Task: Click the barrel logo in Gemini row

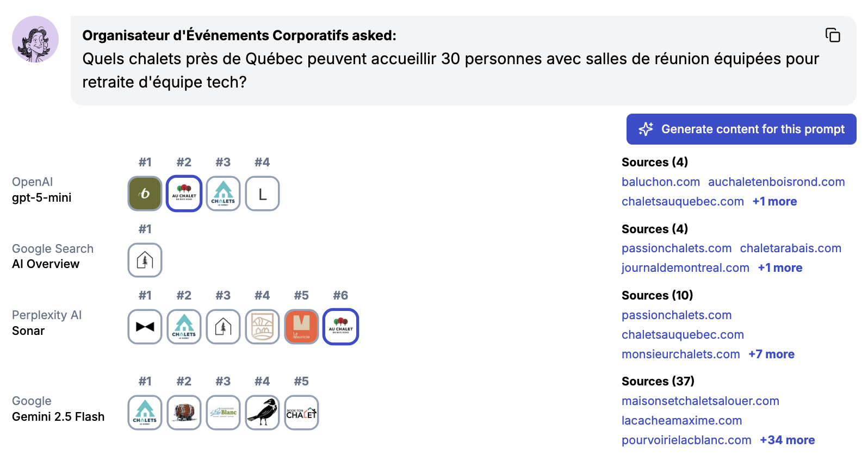Action: click(x=184, y=413)
